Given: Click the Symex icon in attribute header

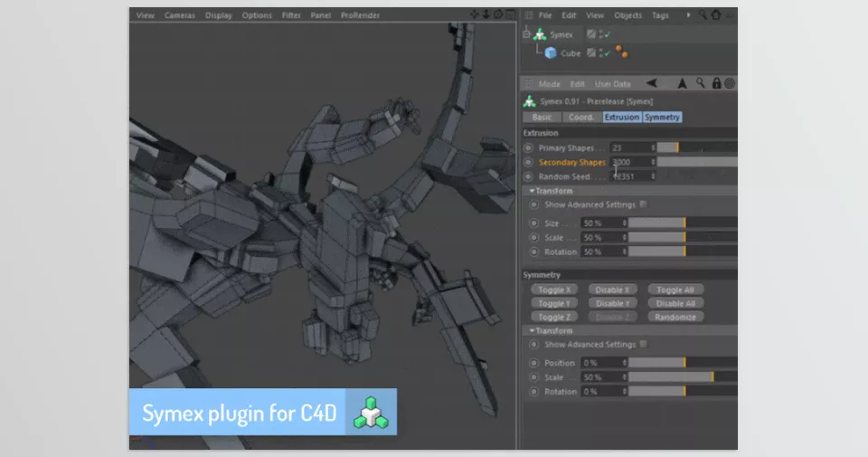Looking at the screenshot, I should coord(530,101).
